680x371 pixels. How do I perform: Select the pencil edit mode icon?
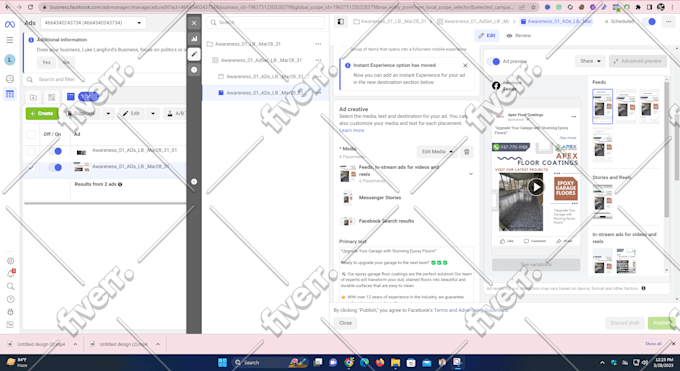pyautogui.click(x=194, y=54)
